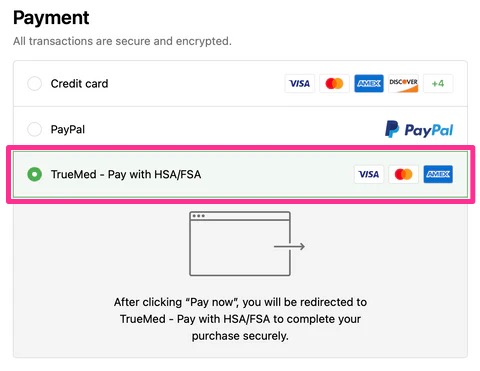Viewport: 480px width, 371px height.
Task: Click the Visa icon in Credit card row
Action: pos(299,83)
